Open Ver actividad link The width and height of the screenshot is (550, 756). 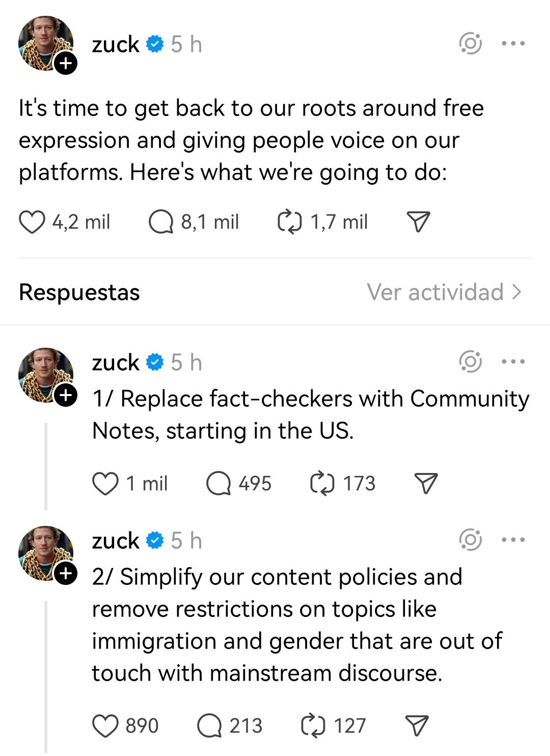point(444,292)
